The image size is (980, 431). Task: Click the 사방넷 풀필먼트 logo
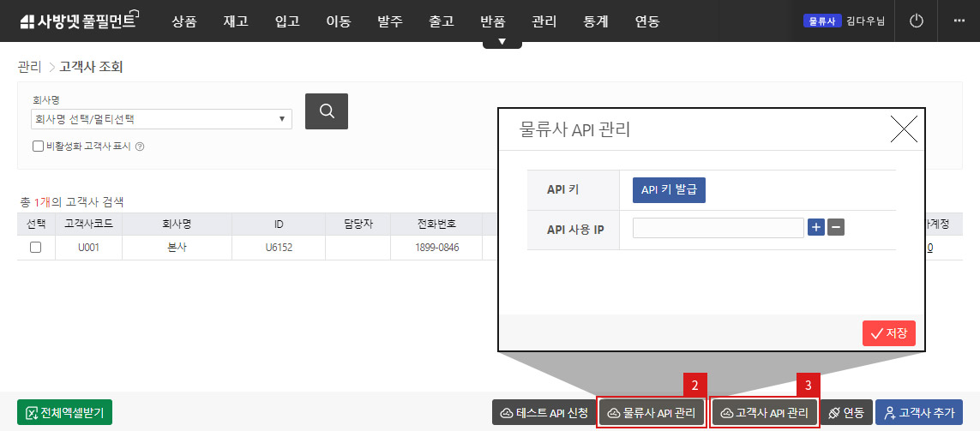78,21
